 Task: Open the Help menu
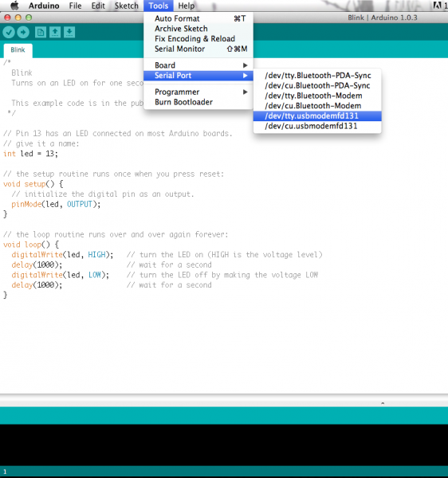pyautogui.click(x=186, y=6)
